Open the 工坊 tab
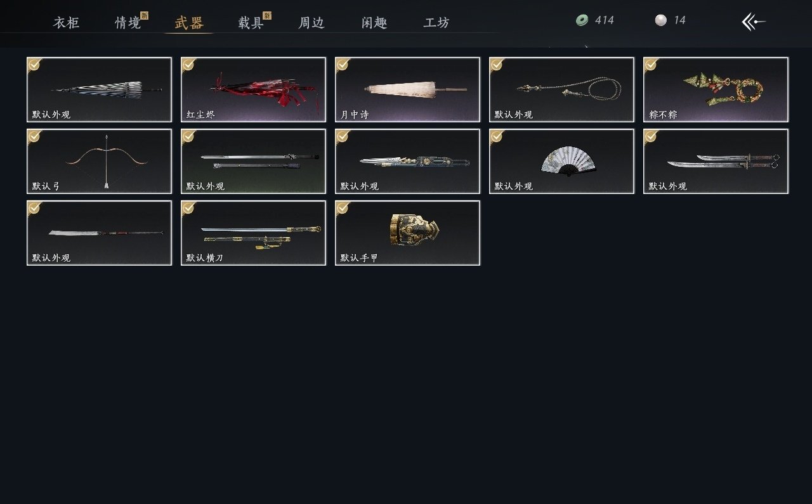 (436, 23)
